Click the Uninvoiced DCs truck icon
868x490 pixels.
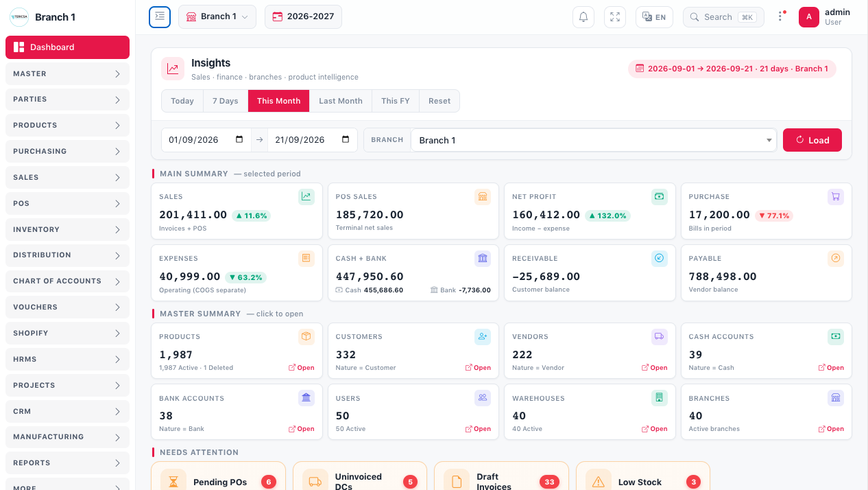pyautogui.click(x=315, y=482)
